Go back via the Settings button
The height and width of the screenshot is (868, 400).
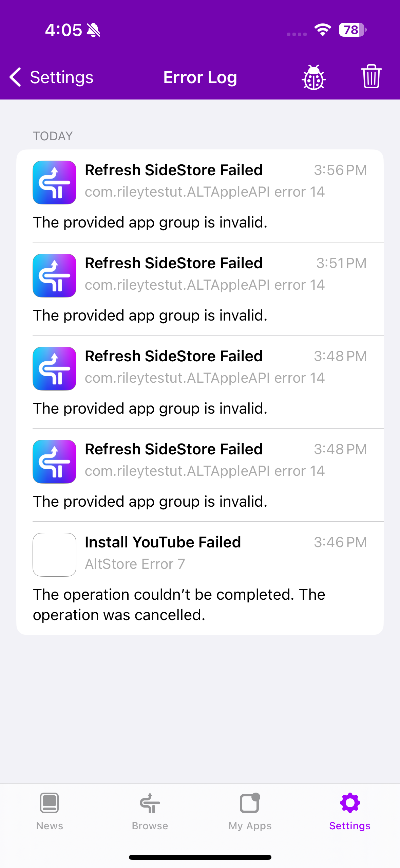pyautogui.click(x=61, y=77)
